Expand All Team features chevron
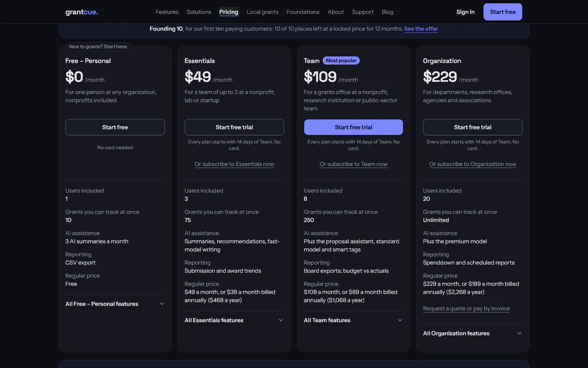The image size is (588, 368). [x=400, y=320]
